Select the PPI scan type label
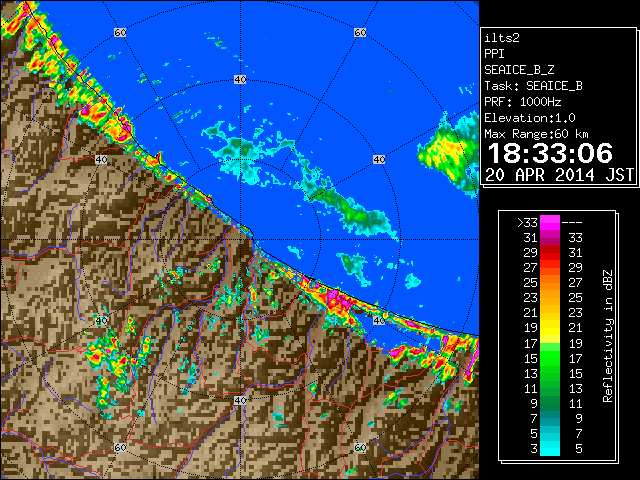The height and width of the screenshot is (480, 640). pos(494,54)
